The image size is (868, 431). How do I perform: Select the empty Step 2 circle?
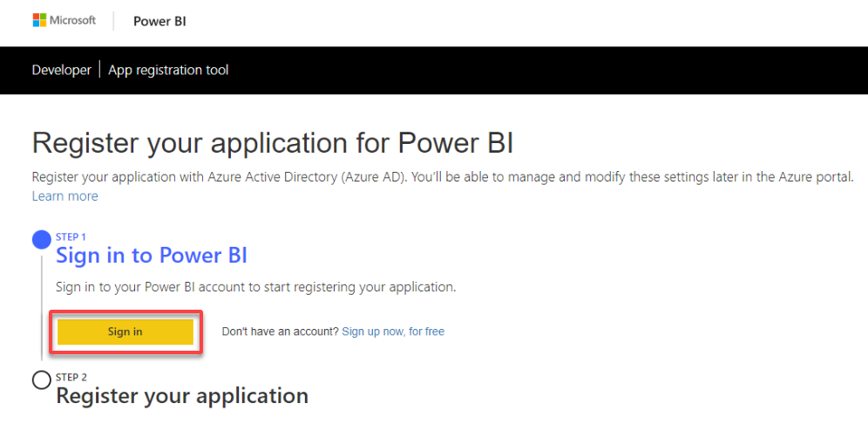click(x=42, y=380)
